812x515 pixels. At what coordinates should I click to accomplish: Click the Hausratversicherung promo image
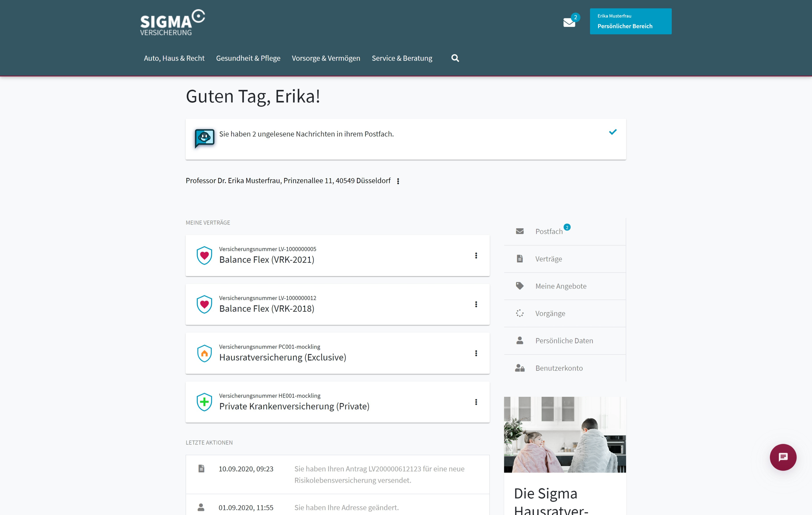pos(565,434)
